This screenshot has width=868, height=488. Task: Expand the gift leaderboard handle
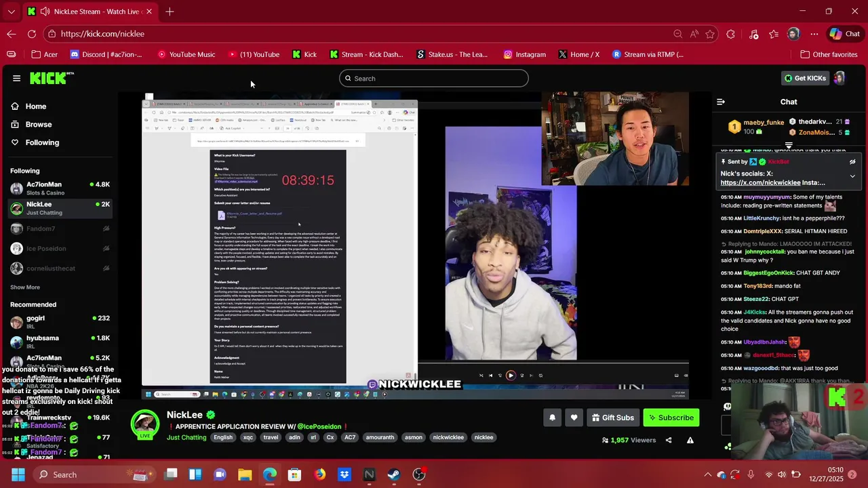[x=789, y=145]
